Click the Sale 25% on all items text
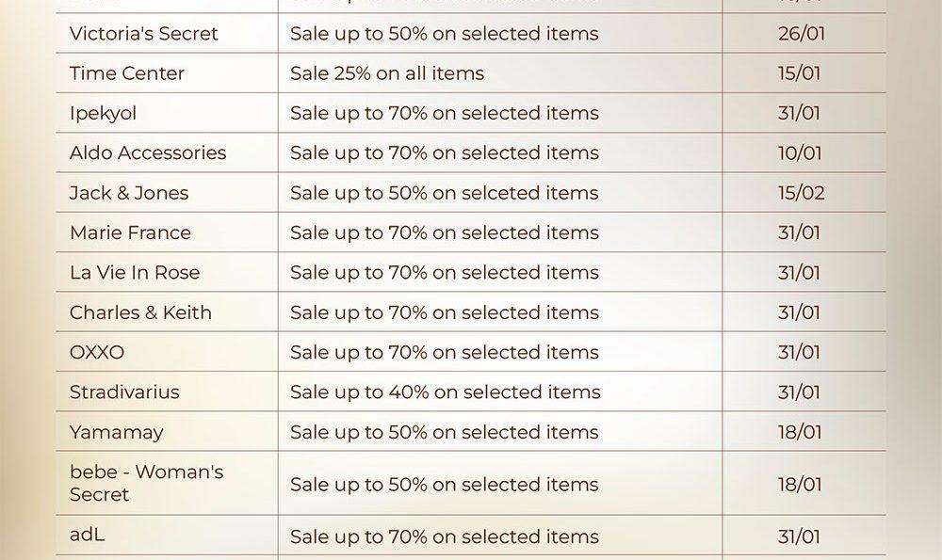Screen dimensions: 942x560 point(387,73)
